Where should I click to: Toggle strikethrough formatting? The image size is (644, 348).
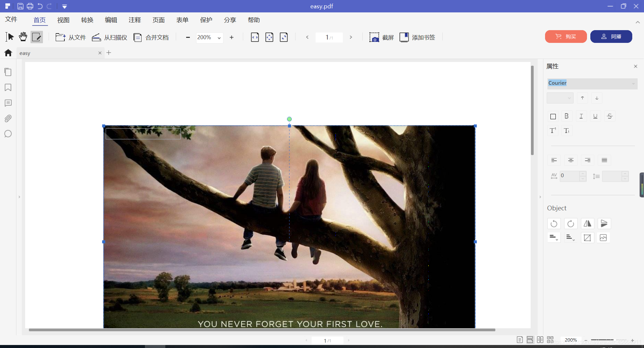pyautogui.click(x=610, y=116)
